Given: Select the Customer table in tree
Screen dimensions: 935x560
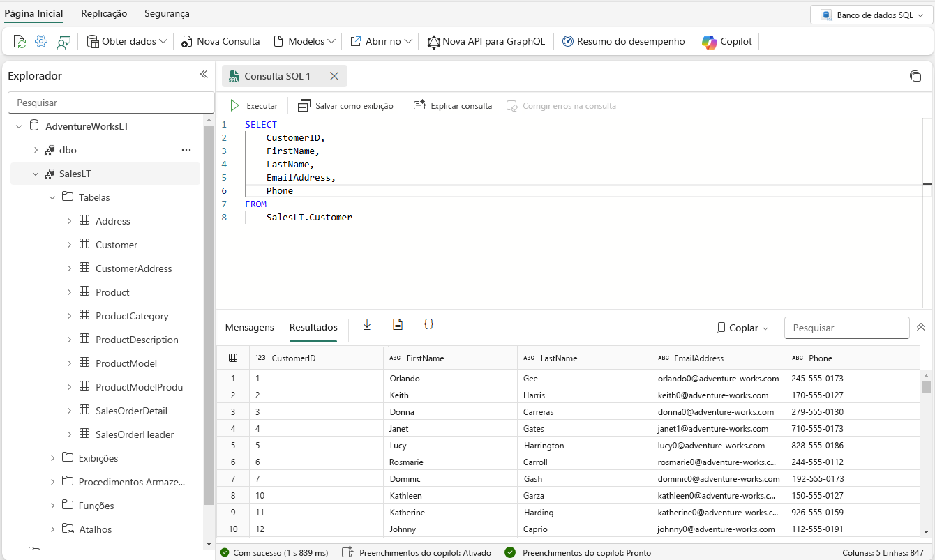Looking at the screenshot, I should coord(117,245).
